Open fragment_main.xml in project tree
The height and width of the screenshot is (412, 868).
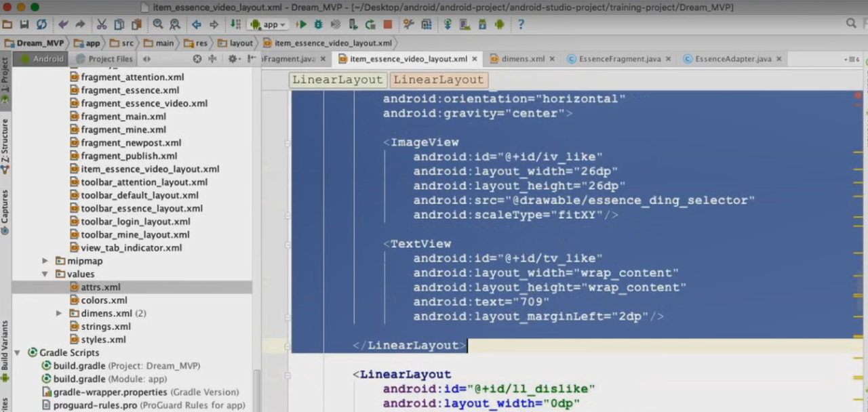(123, 117)
